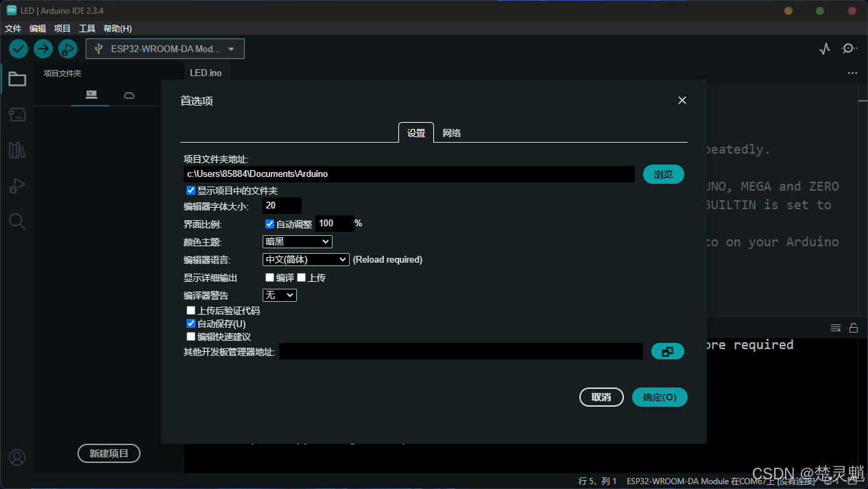
Task: Click the user account icon
Action: tap(17, 457)
